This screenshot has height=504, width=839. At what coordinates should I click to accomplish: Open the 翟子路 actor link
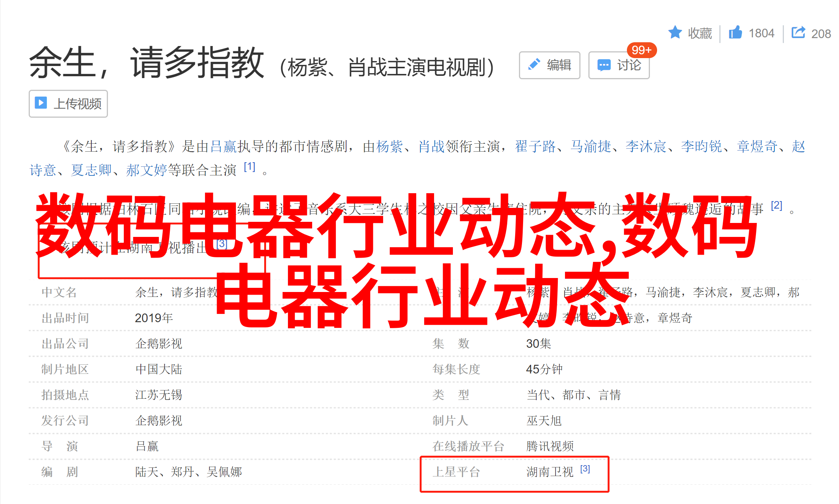[x=536, y=146]
